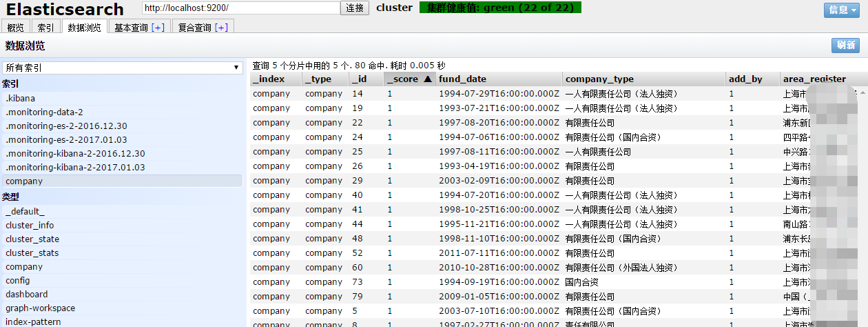Switch to the 数据浏览 tab
This screenshot has width=868, height=327.
tap(84, 27)
